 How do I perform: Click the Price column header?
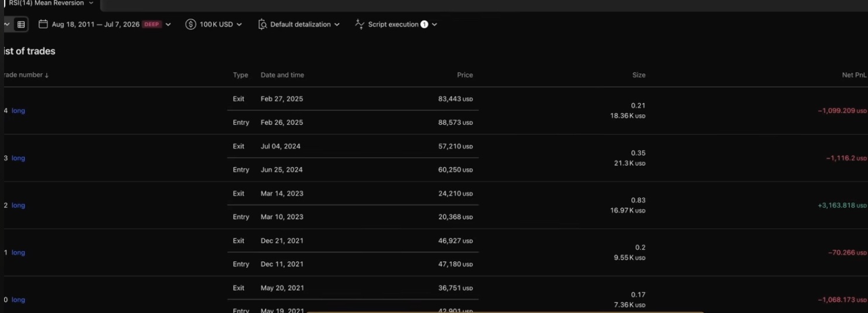point(465,75)
